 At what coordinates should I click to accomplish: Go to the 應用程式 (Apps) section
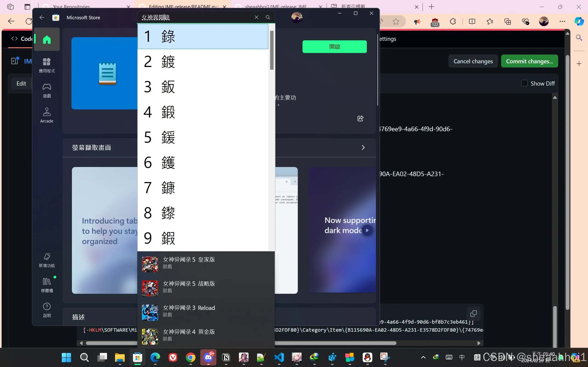[x=47, y=65]
